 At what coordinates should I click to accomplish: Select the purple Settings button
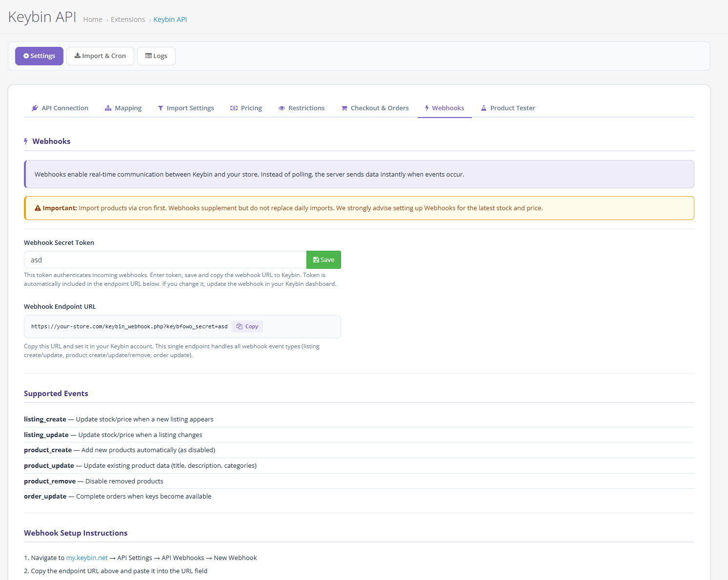click(x=39, y=56)
